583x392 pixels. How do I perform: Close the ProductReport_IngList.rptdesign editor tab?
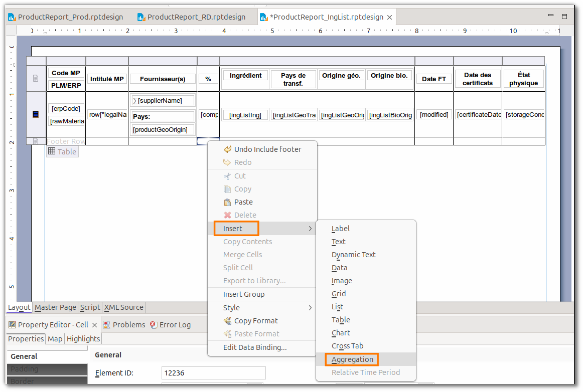(x=390, y=17)
